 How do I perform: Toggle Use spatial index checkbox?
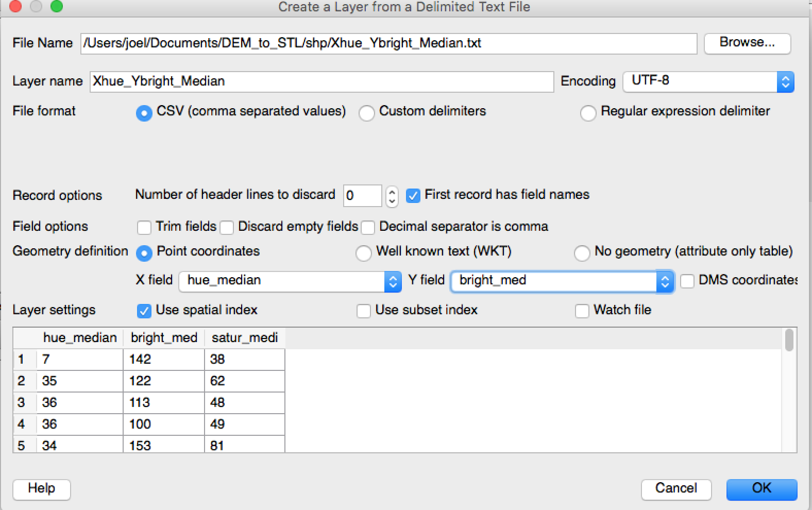click(144, 311)
